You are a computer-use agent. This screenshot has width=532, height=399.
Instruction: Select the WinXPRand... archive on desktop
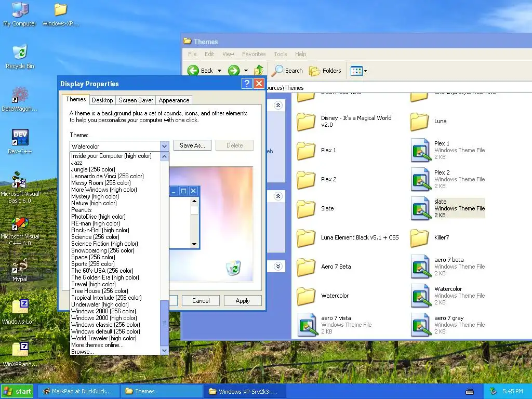(x=20, y=354)
